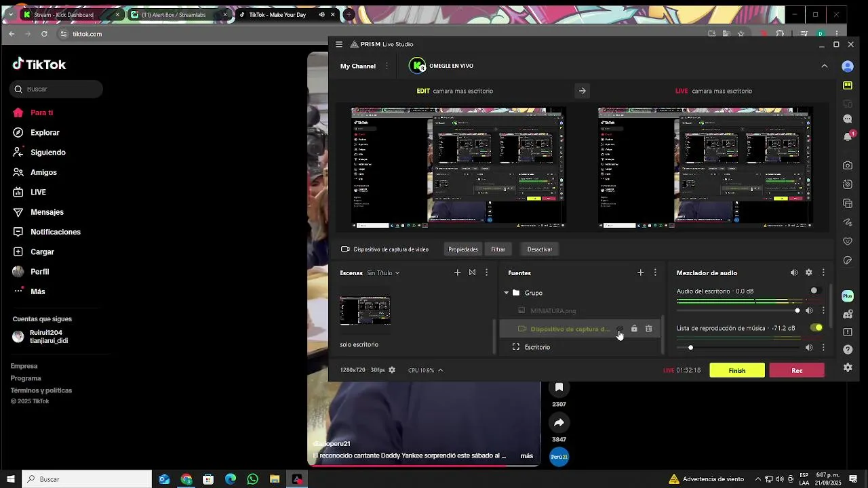Open the Discord community icon

(848, 314)
